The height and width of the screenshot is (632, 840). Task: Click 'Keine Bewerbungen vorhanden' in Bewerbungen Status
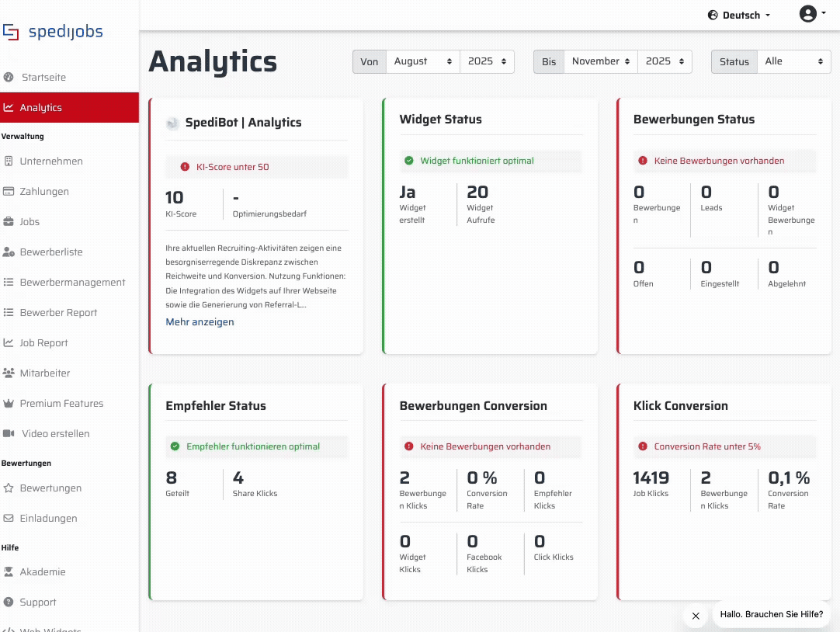(719, 161)
